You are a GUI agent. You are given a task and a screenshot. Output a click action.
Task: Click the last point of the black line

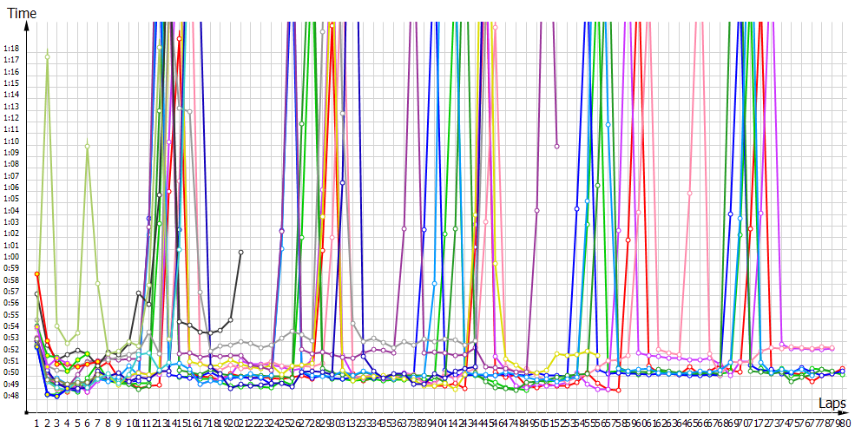pyautogui.click(x=240, y=252)
